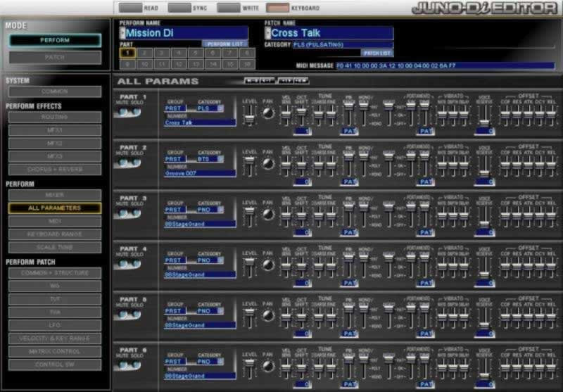
Task: Click the Part 3 PAN knob
Action: [268, 215]
